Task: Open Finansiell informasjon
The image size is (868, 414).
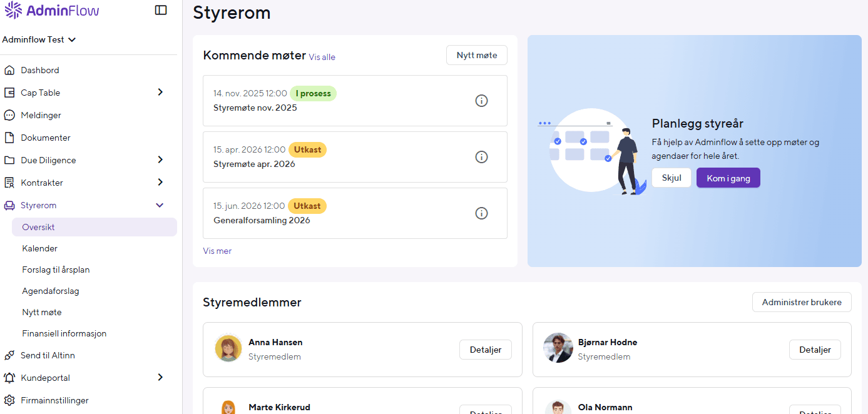Action: click(64, 333)
